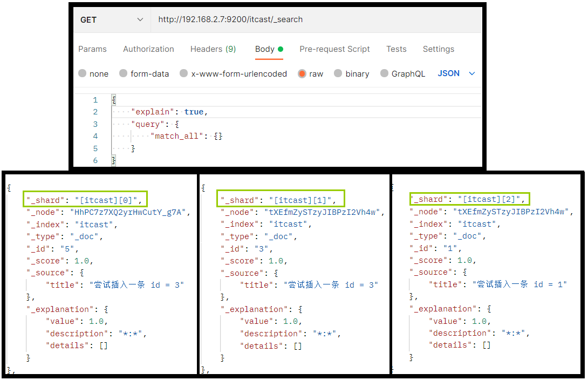This screenshot has height=380, width=588.
Task: Click the true value after explain
Action: pos(194,112)
